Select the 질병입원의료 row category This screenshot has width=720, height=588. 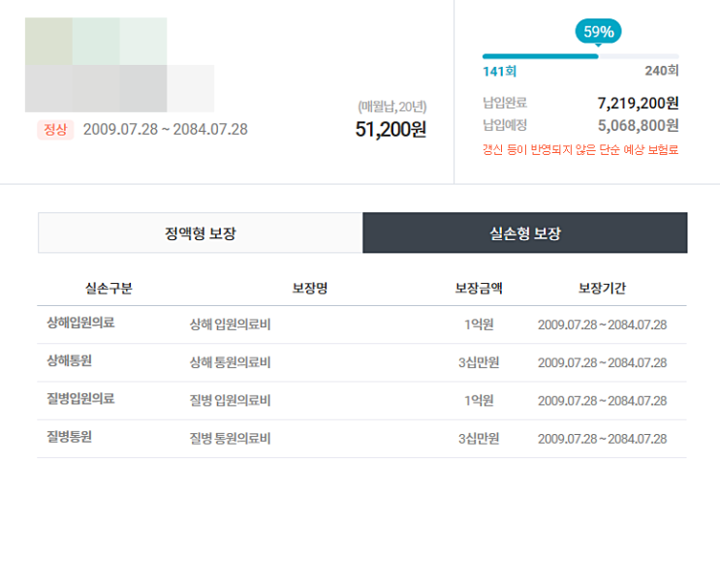80,398
